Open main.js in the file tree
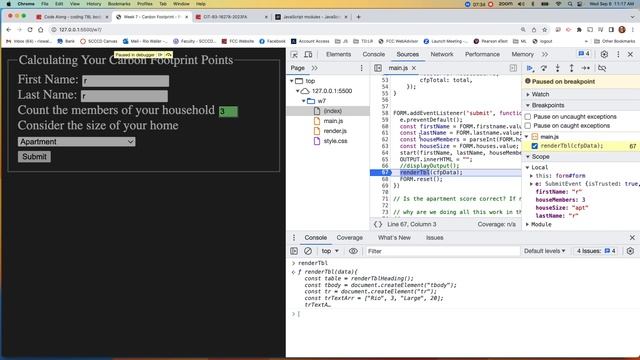The width and height of the screenshot is (640, 360). click(x=333, y=121)
